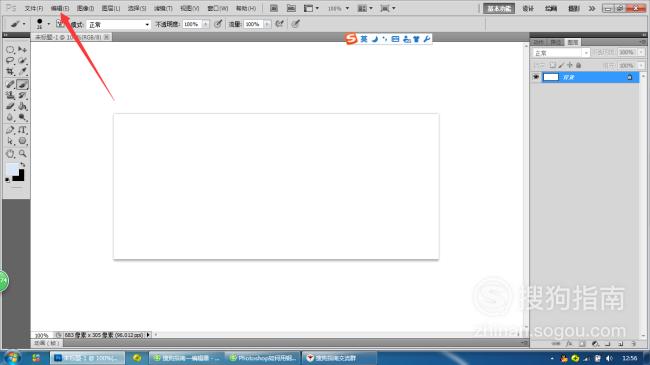Viewport: 650px width, 365px height.
Task: Select the Ellipse shape tool
Action: [x=22, y=141]
